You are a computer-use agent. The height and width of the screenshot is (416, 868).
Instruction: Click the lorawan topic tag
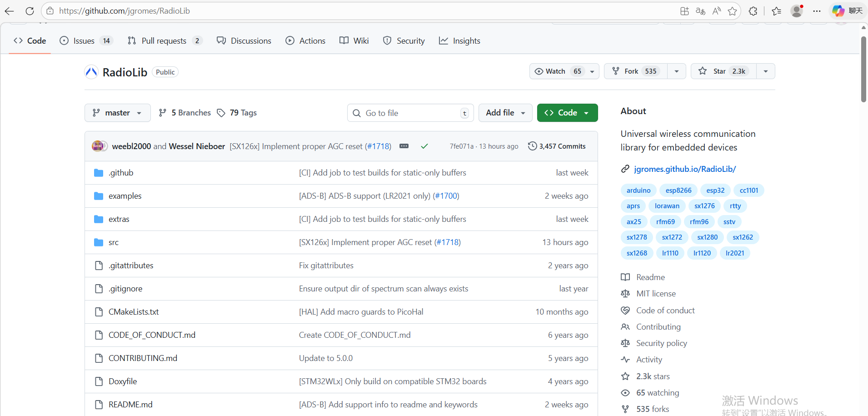point(667,206)
